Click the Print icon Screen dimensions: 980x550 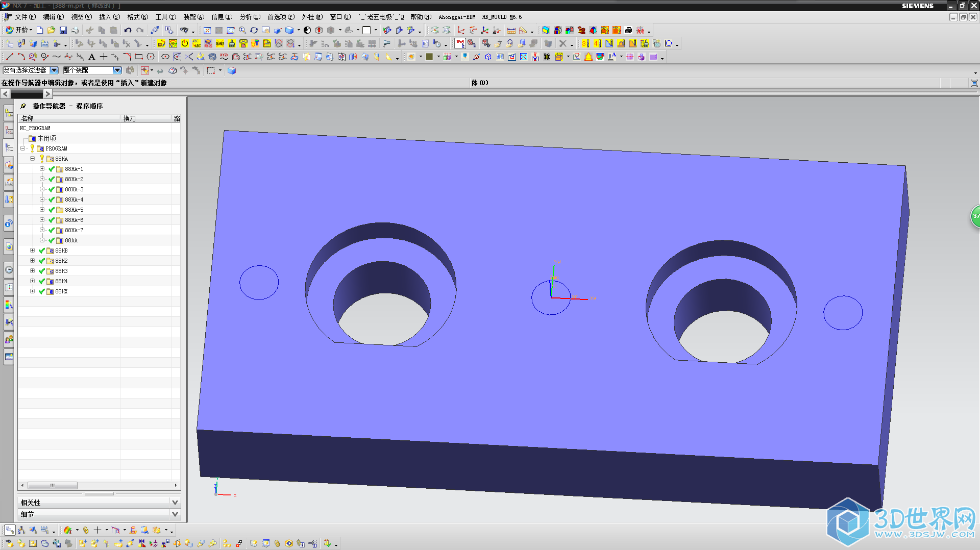[75, 30]
